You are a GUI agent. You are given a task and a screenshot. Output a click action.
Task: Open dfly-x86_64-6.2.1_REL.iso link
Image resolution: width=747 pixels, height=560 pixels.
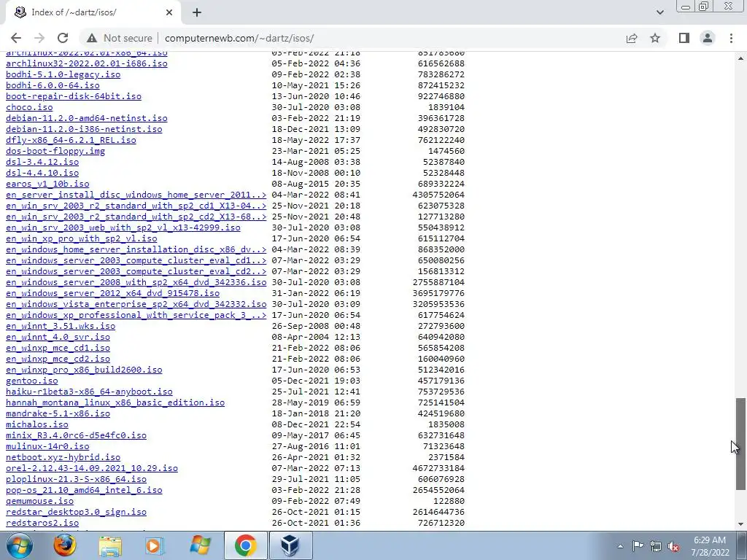[x=71, y=140]
